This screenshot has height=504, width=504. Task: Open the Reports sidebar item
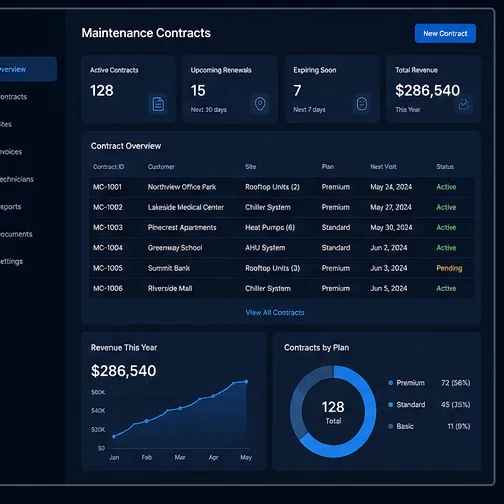[x=10, y=207]
